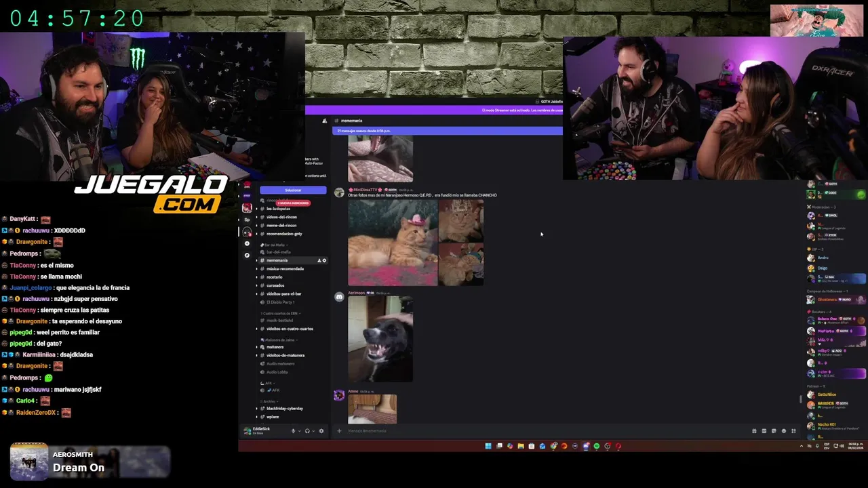
Task: Toggle headphone deafen in user panel
Action: click(x=307, y=431)
